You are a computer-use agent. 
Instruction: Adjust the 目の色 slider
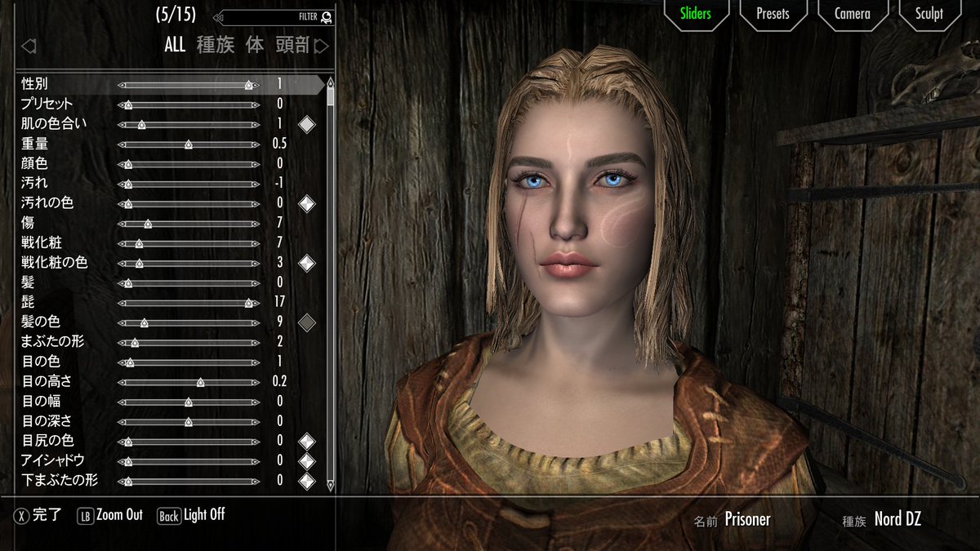pos(189,362)
